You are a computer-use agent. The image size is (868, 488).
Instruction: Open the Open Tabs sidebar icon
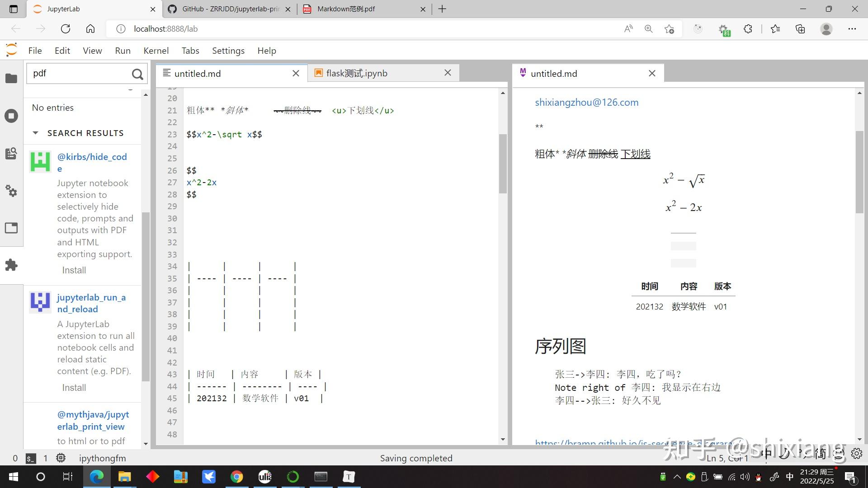pyautogui.click(x=11, y=228)
